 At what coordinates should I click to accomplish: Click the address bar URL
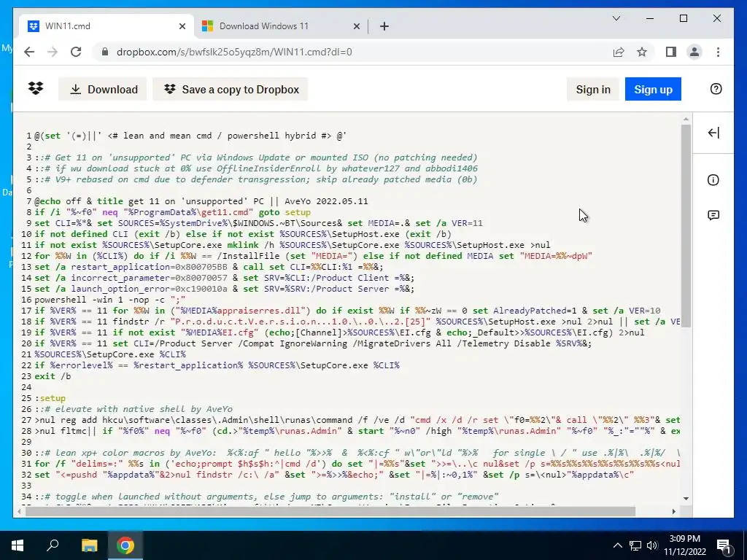[x=234, y=52]
